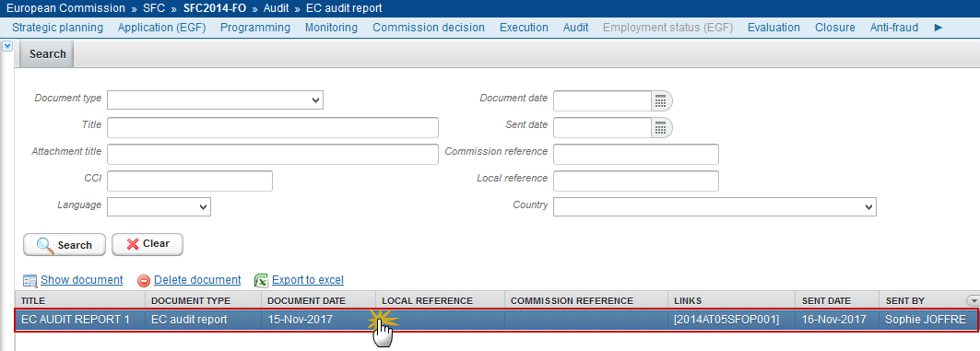Open the Commission decision menu
The image size is (980, 351).
point(429,28)
